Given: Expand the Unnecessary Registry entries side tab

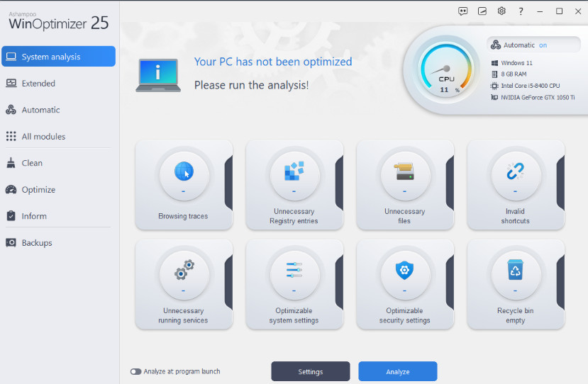Looking at the screenshot, I should (339, 183).
